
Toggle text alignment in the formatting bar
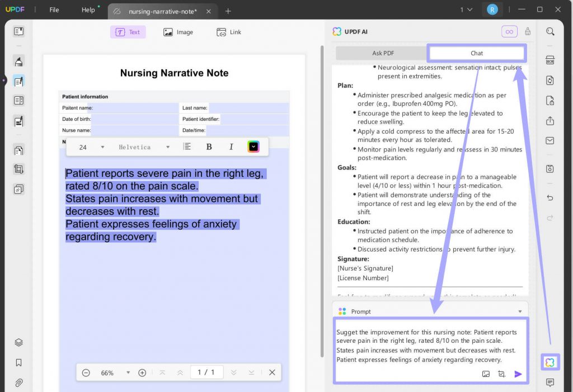188,146
